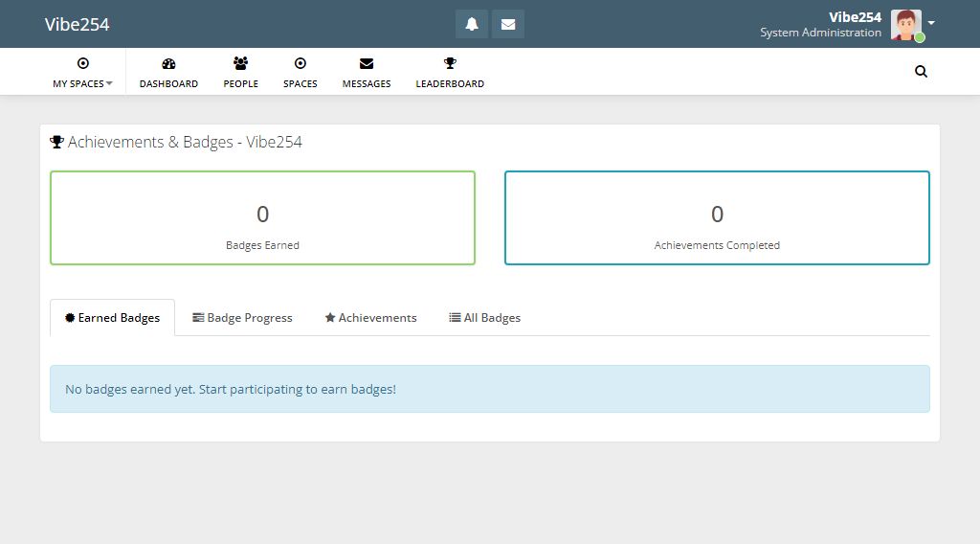This screenshot has width=980, height=544.
Task: Open the People menu item
Action: 240,83
